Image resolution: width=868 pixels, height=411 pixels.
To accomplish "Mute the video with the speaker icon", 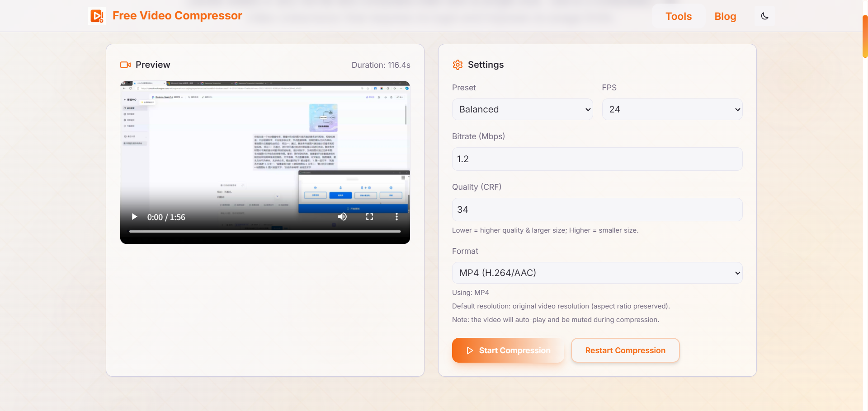I will click(x=342, y=217).
